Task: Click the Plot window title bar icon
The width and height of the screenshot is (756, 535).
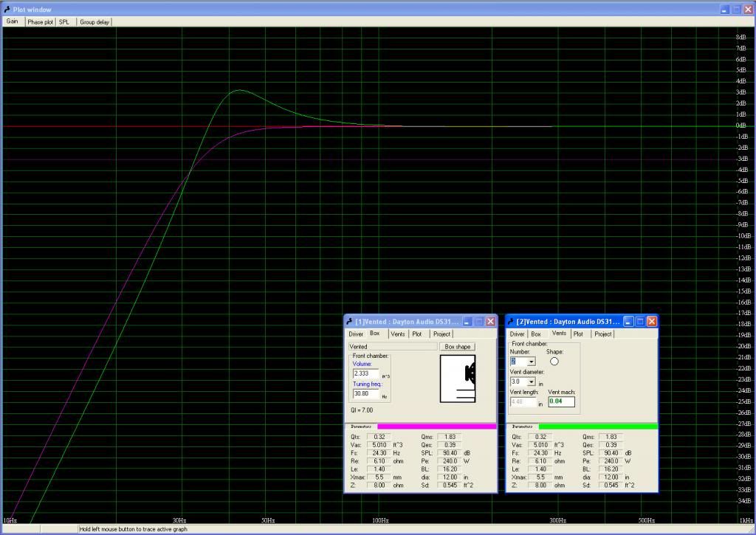Action: click(x=7, y=9)
